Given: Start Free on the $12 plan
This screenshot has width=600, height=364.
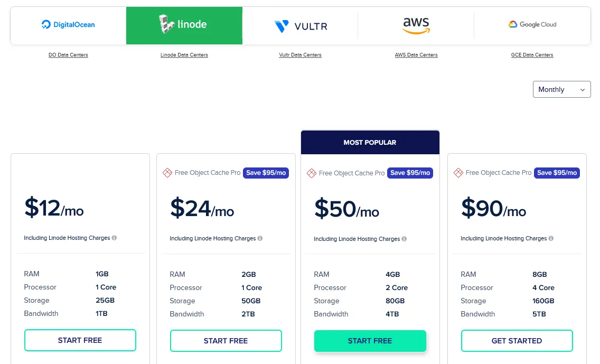Looking at the screenshot, I should (x=80, y=340).
